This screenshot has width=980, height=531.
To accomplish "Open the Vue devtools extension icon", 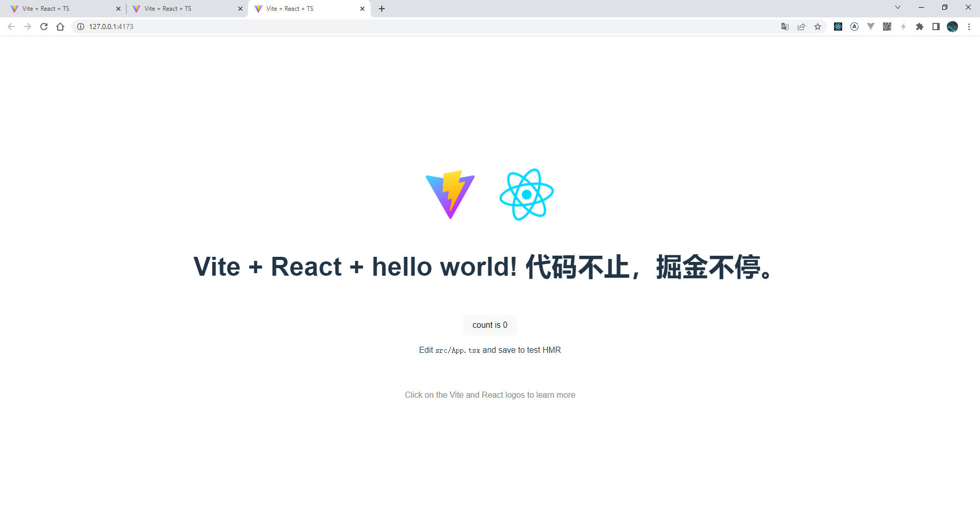I will pyautogui.click(x=871, y=27).
